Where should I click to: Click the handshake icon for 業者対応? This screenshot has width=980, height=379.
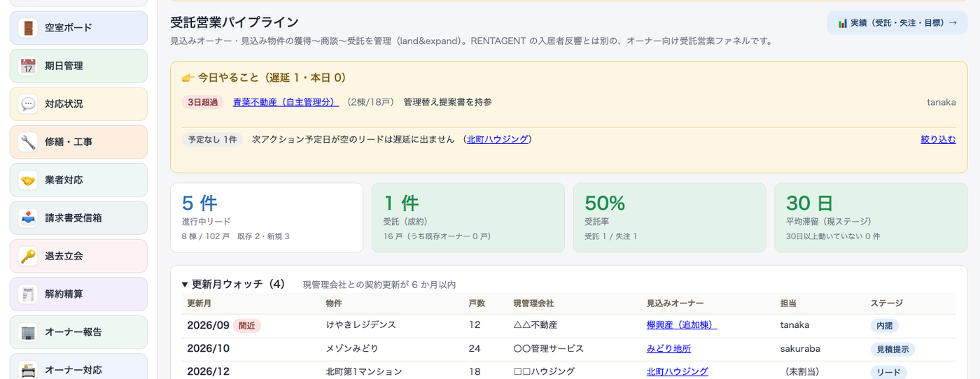(x=28, y=180)
